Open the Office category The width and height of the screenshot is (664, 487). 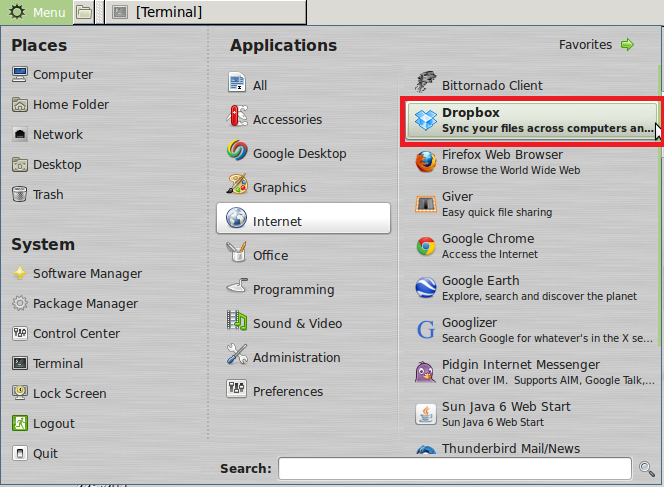[x=303, y=252]
